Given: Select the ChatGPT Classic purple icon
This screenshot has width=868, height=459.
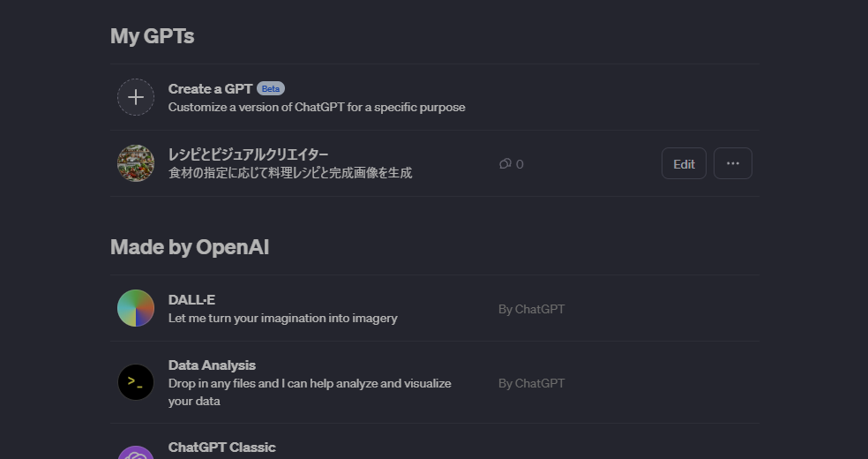Looking at the screenshot, I should pyautogui.click(x=136, y=452).
